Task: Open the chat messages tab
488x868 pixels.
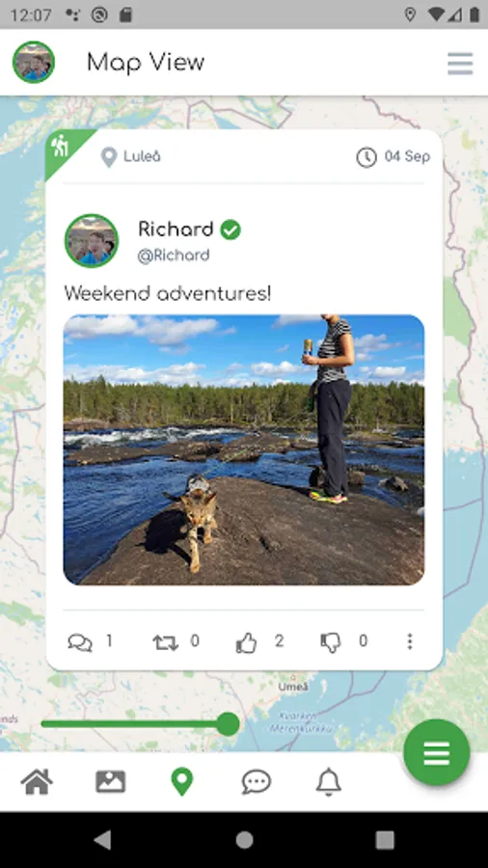Action: 257,782
